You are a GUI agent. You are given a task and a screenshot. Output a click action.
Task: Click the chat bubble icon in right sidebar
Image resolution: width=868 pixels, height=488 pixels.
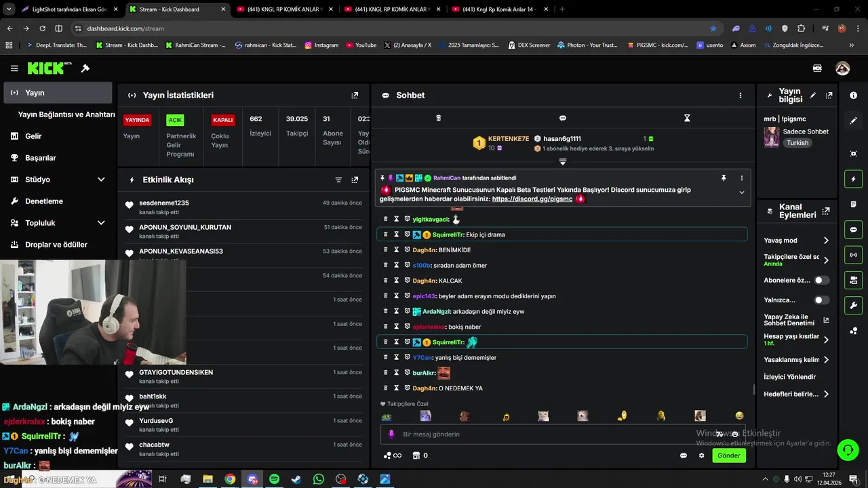[x=853, y=229]
